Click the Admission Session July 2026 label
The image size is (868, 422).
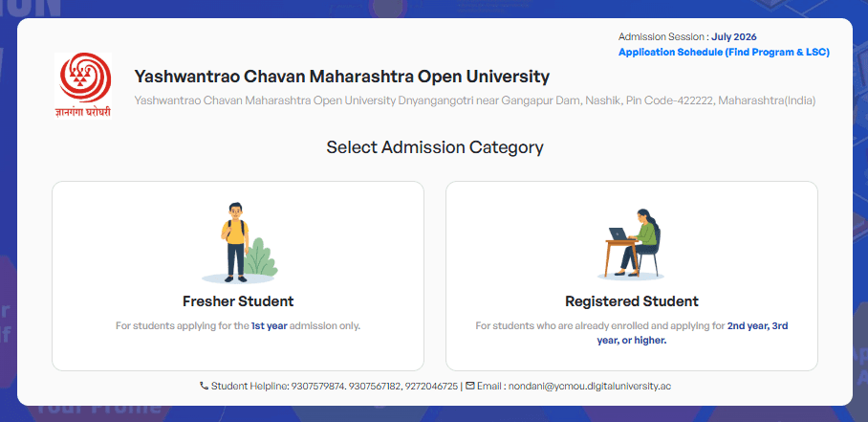pyautogui.click(x=687, y=37)
